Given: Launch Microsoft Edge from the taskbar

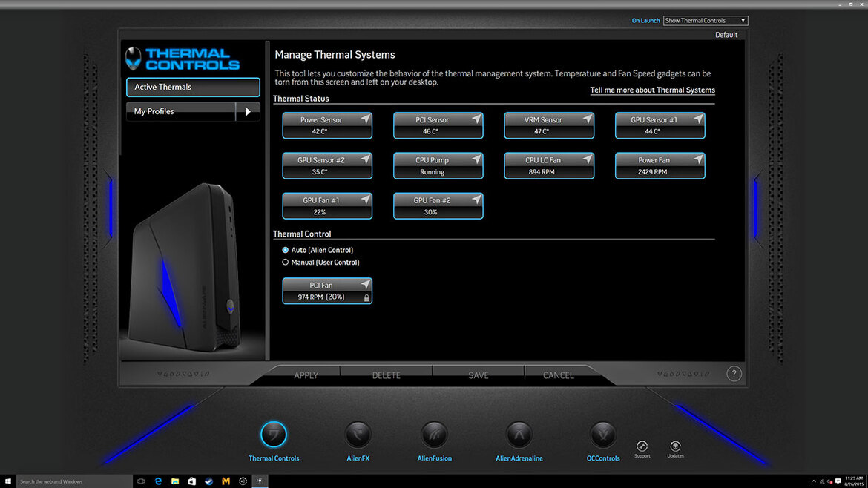Looking at the screenshot, I should tap(158, 481).
